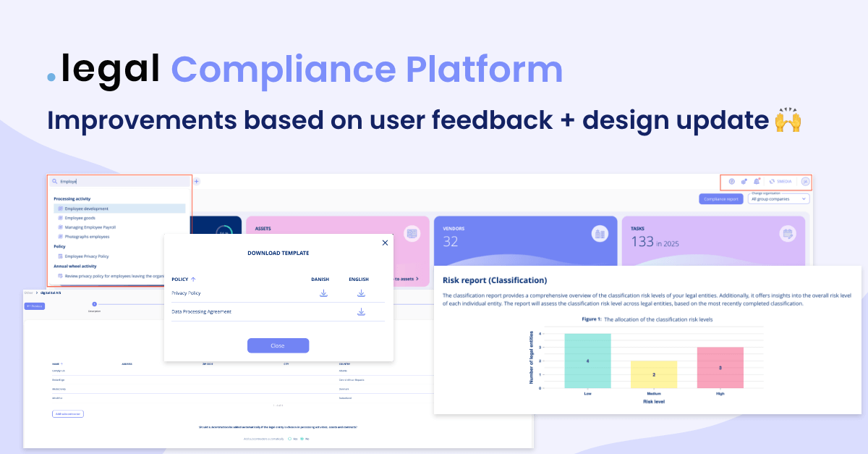Image resolution: width=868 pixels, height=454 pixels.
Task: Open 'Managing Employee Payroll' search result
Action: coord(90,227)
